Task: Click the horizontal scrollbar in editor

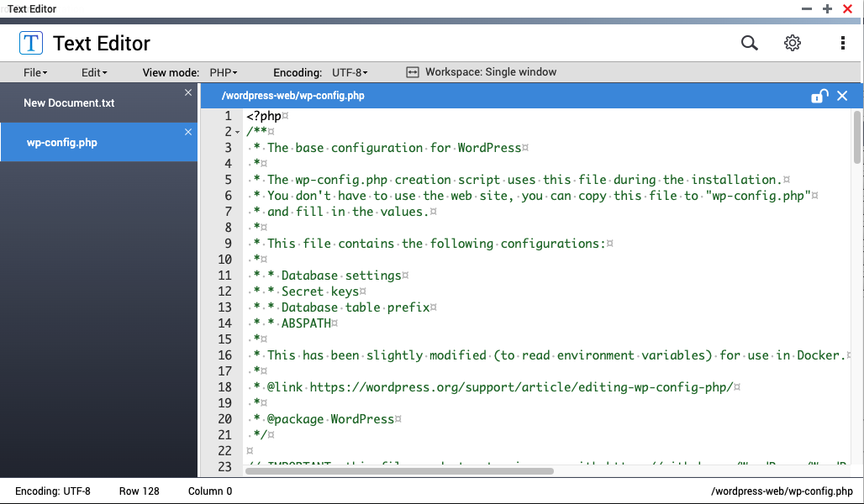Action: click(x=399, y=471)
